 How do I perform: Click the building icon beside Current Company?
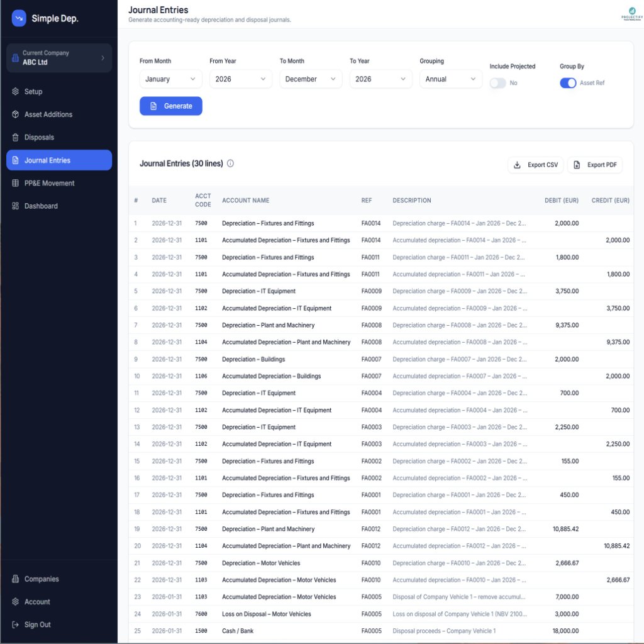tap(15, 58)
